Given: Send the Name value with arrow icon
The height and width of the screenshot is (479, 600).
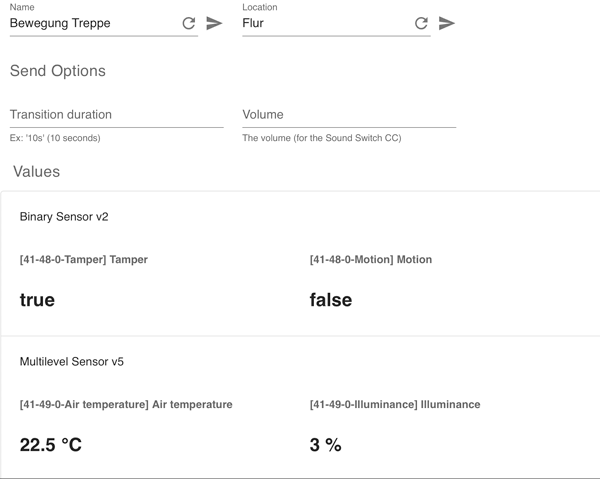Looking at the screenshot, I should pos(214,23).
